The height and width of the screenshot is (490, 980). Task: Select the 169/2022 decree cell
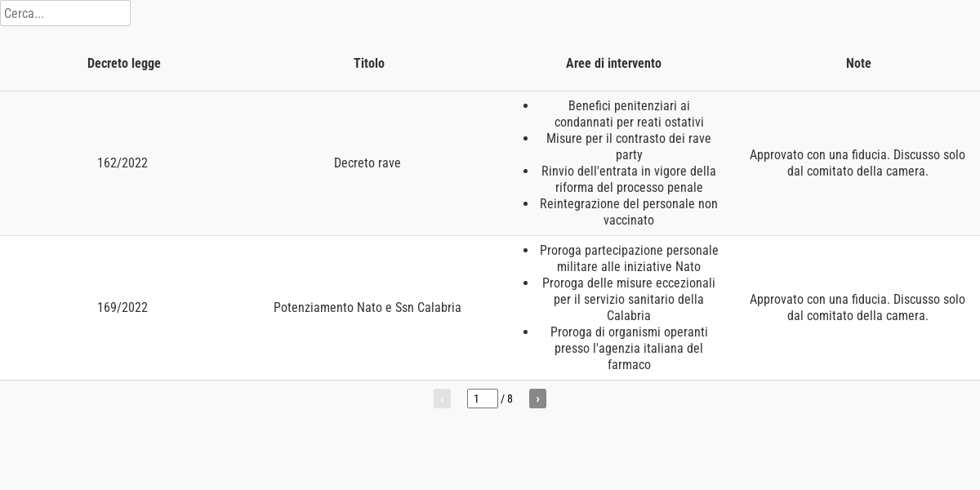click(x=122, y=308)
